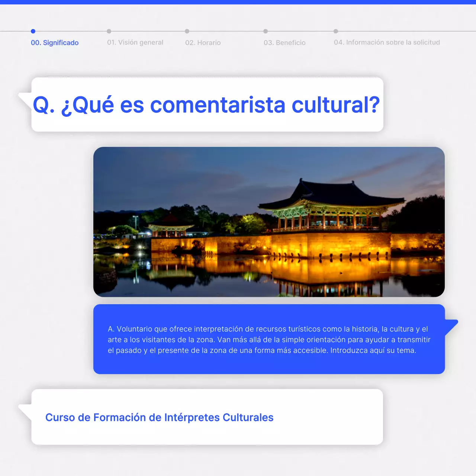Click the progress dot above Información sobre la solicitud
The width and height of the screenshot is (476, 476).
pyautogui.click(x=337, y=31)
